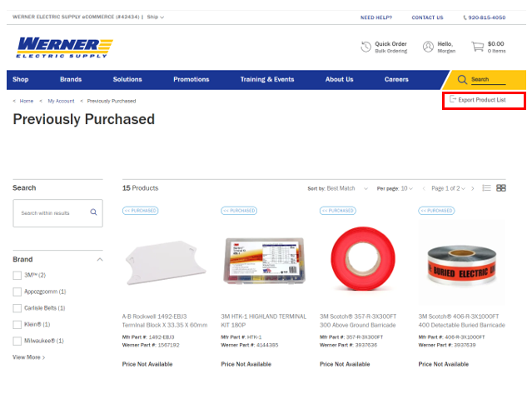Click the search-within-results magnifier icon
Image resolution: width=532 pixels, height=394 pixels.
click(x=93, y=212)
